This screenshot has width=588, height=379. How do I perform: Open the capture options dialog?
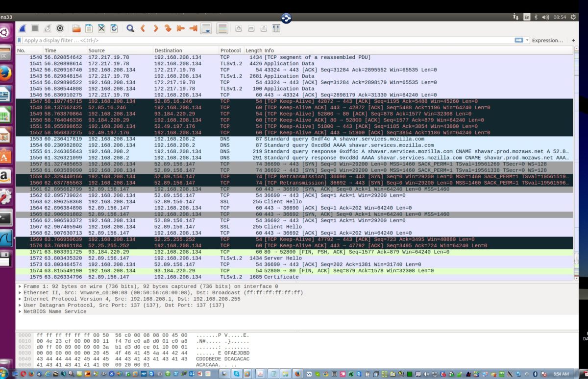click(60, 28)
